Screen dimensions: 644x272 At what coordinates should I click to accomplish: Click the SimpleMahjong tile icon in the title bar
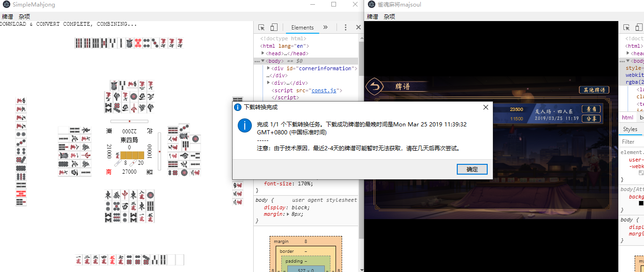(7, 4)
